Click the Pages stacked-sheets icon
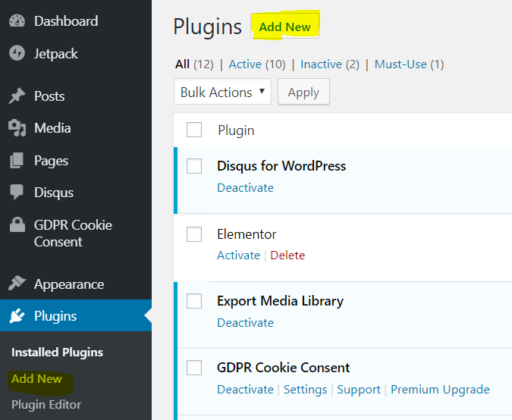512x420 pixels. point(17,160)
